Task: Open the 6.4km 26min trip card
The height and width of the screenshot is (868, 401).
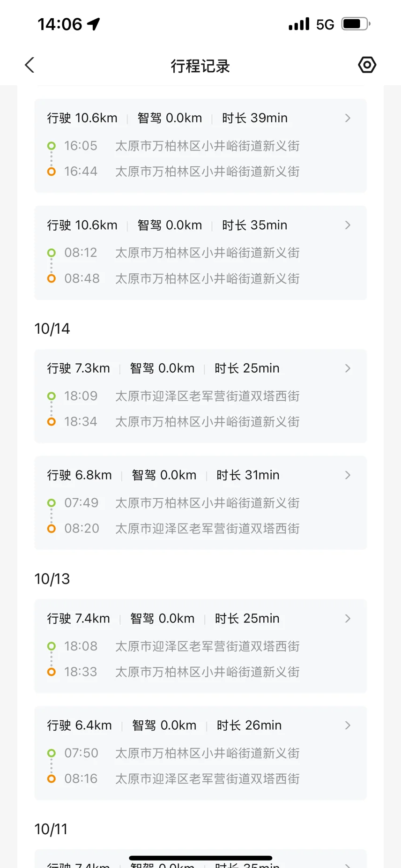Action: (x=200, y=753)
